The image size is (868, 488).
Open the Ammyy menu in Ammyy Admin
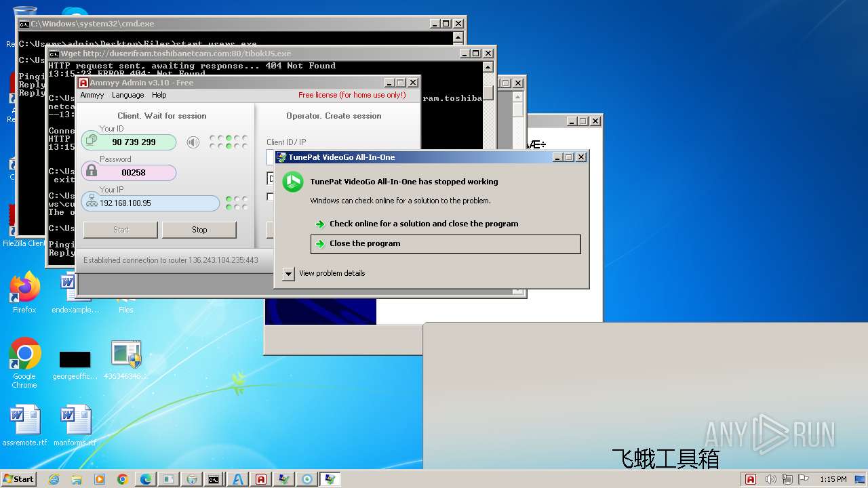pyautogui.click(x=92, y=95)
